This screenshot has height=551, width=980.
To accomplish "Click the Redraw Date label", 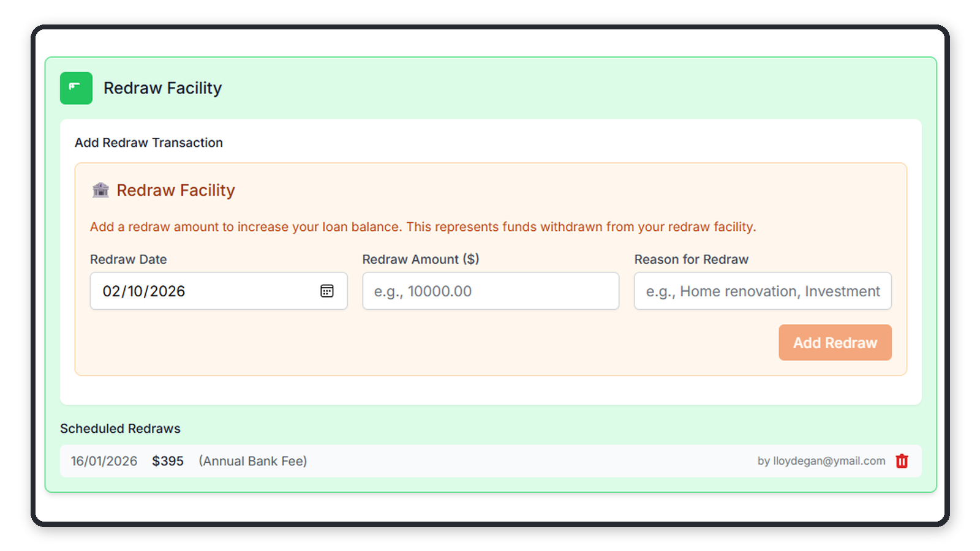I will 129,259.
